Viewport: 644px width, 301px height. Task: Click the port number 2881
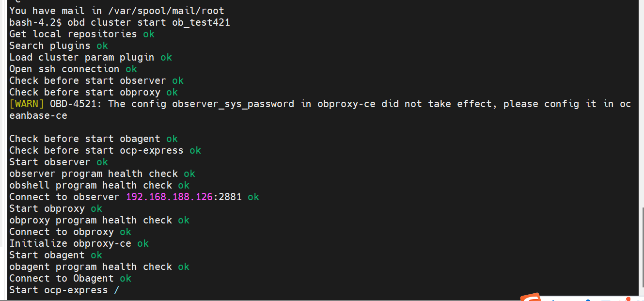(x=230, y=197)
